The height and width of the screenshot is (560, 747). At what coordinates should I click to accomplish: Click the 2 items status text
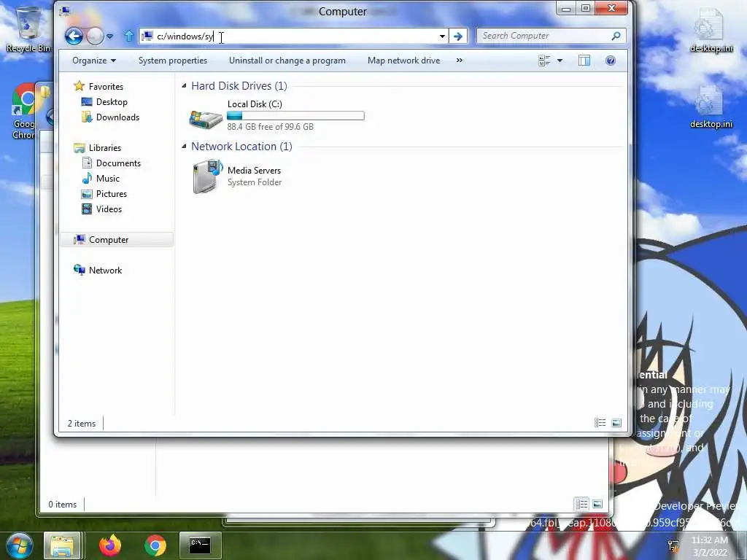tap(82, 424)
